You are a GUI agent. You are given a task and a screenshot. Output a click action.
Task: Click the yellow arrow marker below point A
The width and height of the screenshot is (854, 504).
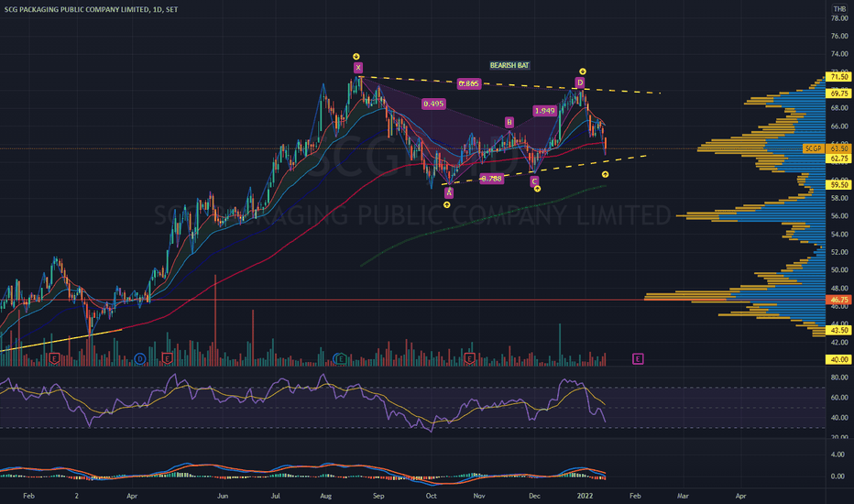click(x=447, y=205)
